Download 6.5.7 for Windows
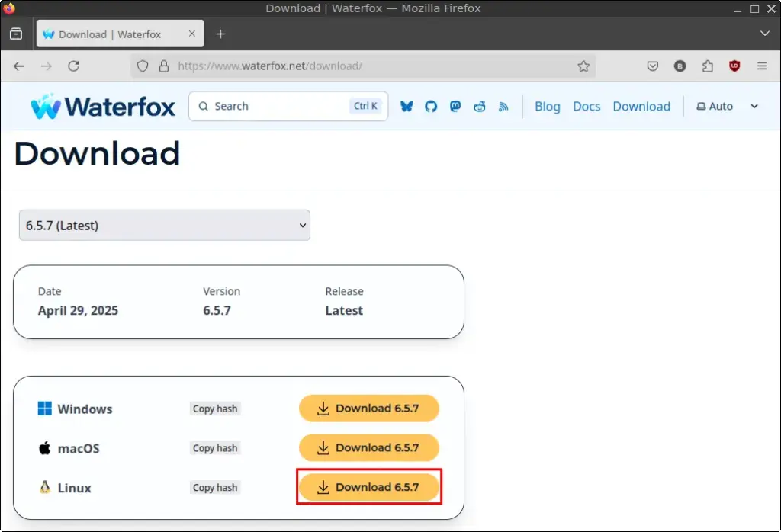Screen dimensions: 781x532 (x=369, y=408)
